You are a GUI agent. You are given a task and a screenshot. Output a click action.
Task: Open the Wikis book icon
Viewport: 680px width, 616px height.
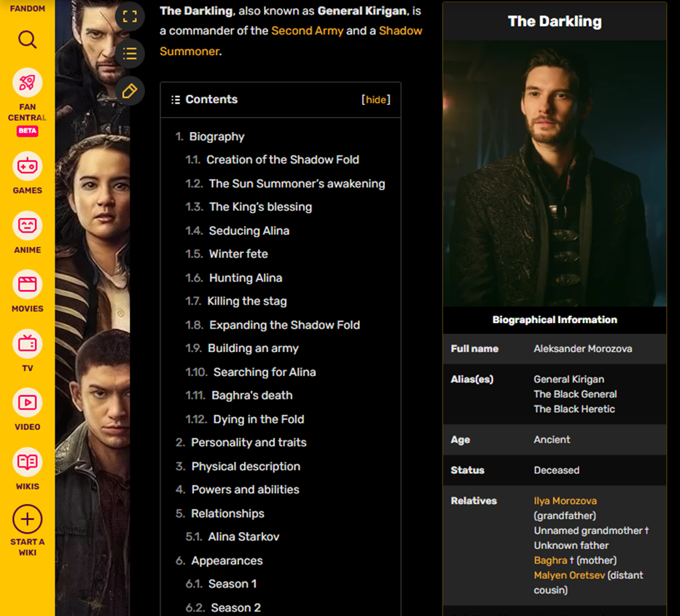27,462
